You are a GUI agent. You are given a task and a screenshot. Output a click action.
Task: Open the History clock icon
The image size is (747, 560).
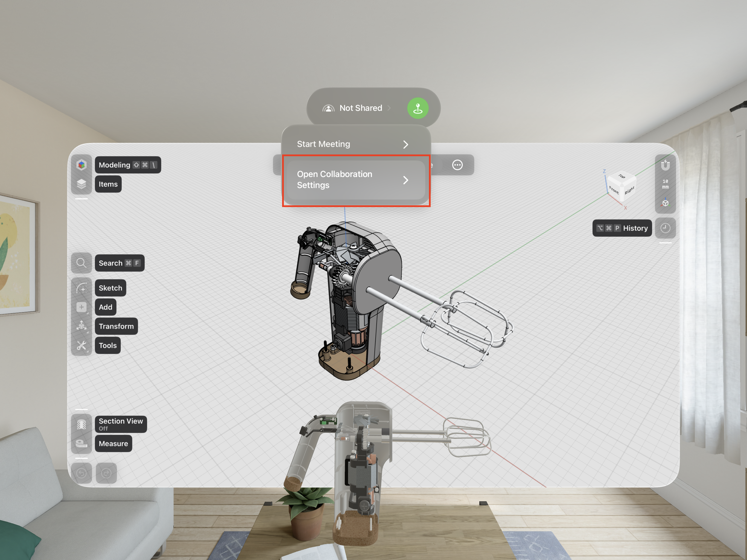click(665, 228)
